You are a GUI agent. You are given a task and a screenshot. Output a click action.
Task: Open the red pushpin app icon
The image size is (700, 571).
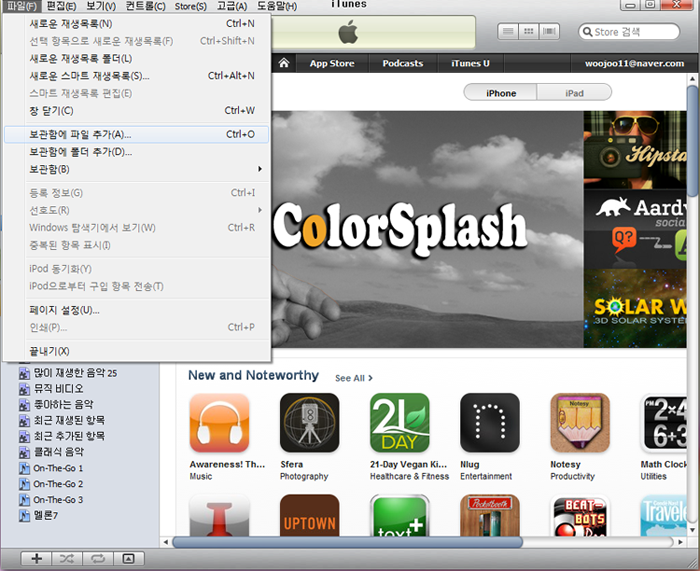[219, 515]
